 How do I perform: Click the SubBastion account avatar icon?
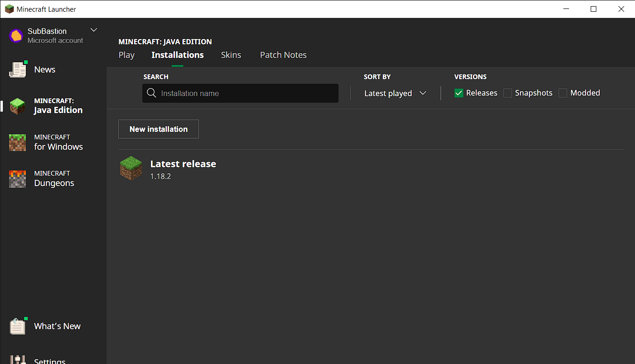tap(16, 36)
